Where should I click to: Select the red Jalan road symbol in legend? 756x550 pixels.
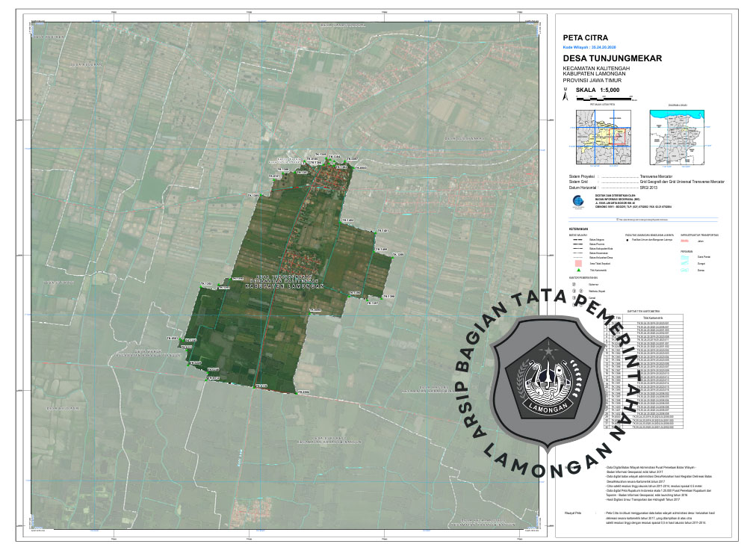[x=685, y=241]
